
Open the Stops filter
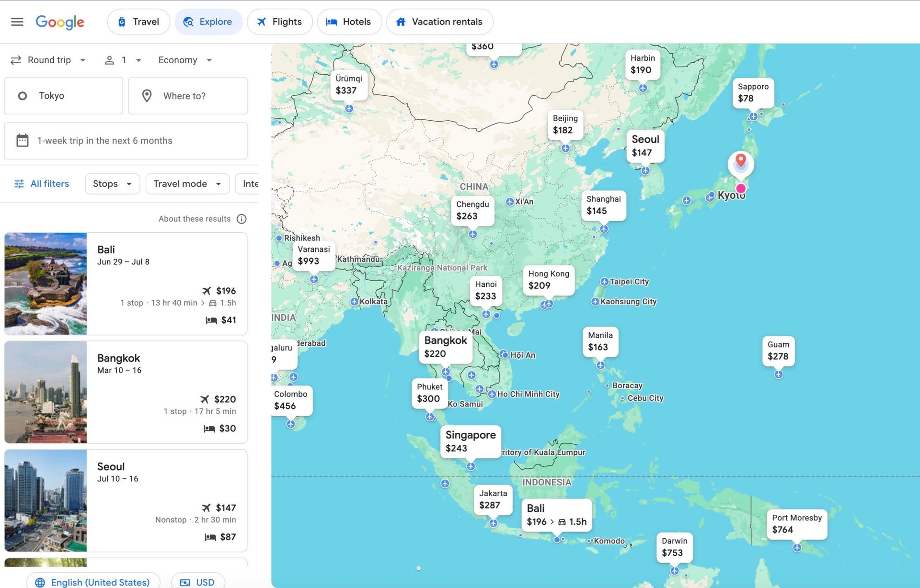pyautogui.click(x=112, y=183)
